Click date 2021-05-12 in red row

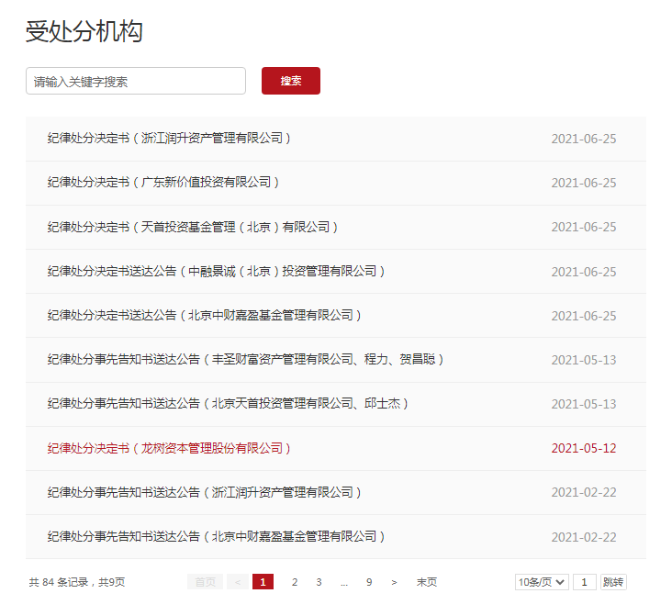pyautogui.click(x=584, y=448)
